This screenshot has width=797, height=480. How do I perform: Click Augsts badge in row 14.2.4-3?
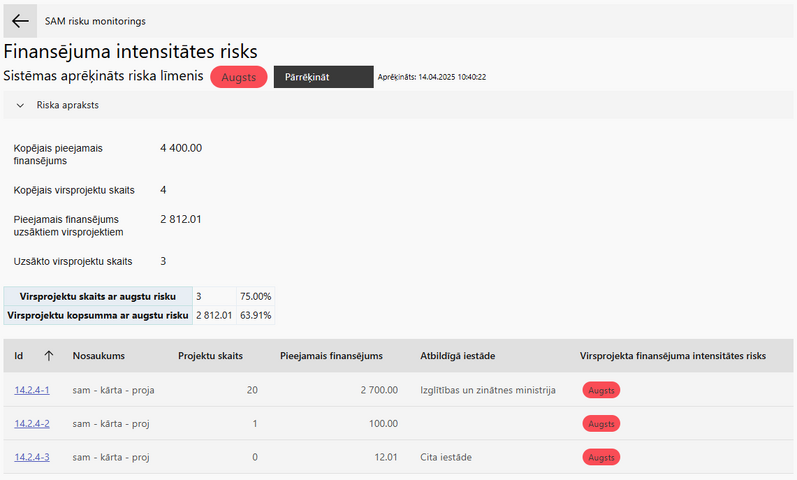(x=601, y=457)
